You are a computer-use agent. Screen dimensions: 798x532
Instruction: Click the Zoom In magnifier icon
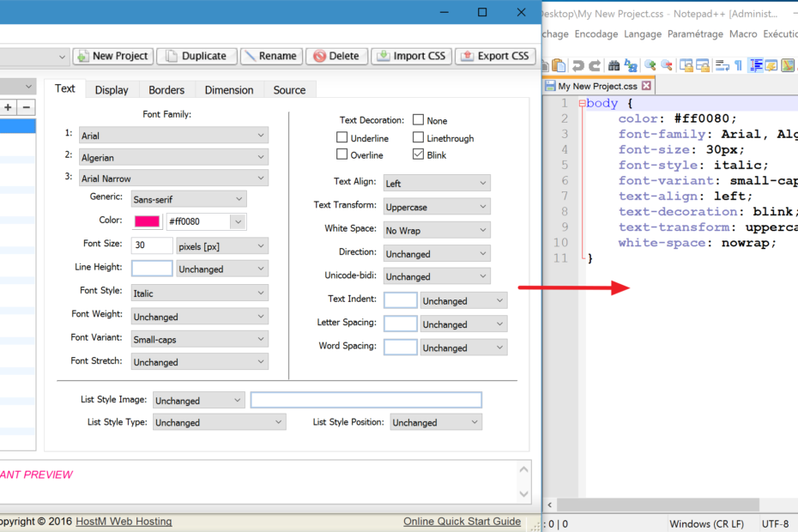(650, 65)
